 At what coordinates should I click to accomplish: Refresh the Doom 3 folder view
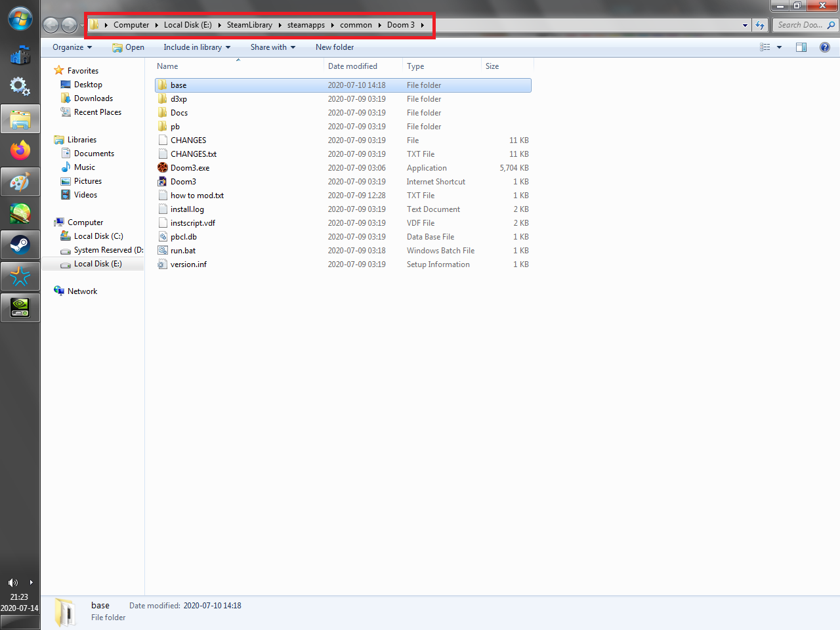click(760, 25)
